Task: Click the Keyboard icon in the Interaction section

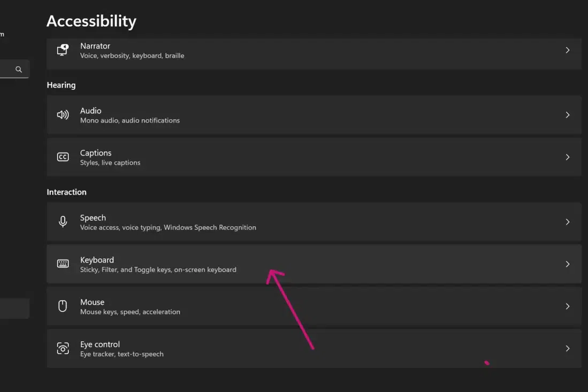Action: pyautogui.click(x=63, y=264)
